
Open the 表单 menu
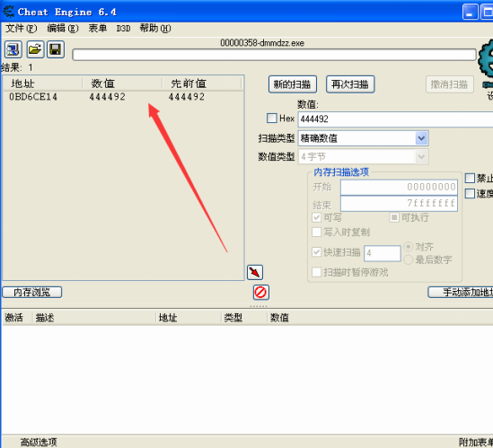coord(98,29)
